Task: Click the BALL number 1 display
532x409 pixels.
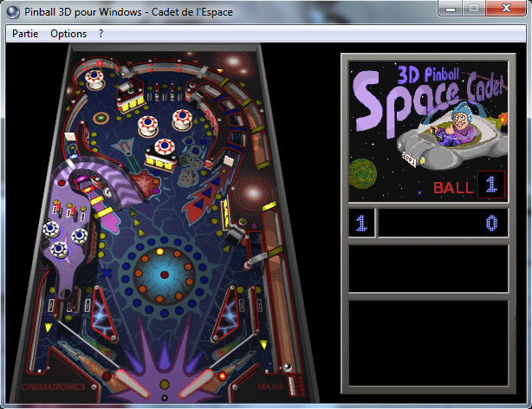Action: [491, 185]
